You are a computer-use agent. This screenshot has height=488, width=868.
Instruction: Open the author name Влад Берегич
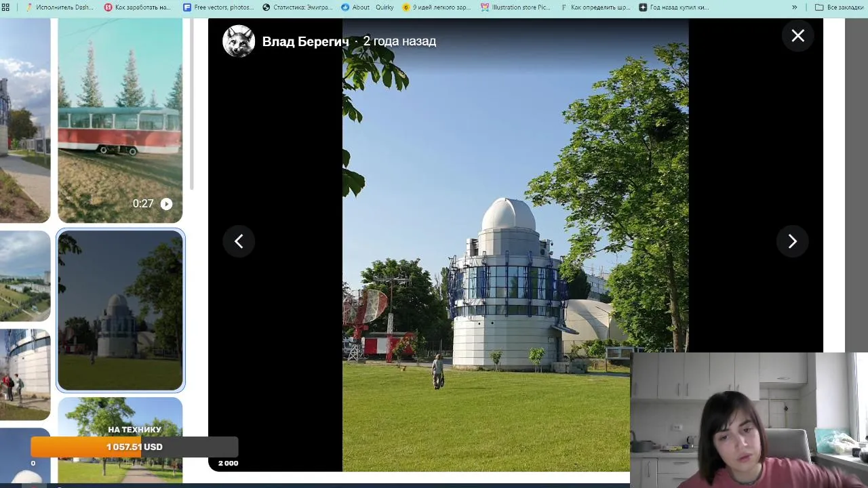tap(305, 41)
